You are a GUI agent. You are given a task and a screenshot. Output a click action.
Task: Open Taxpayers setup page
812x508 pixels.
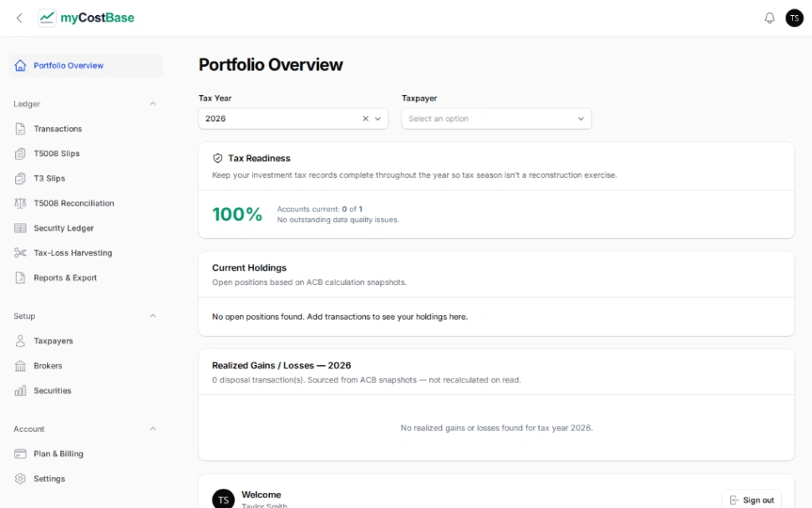[86, 341]
